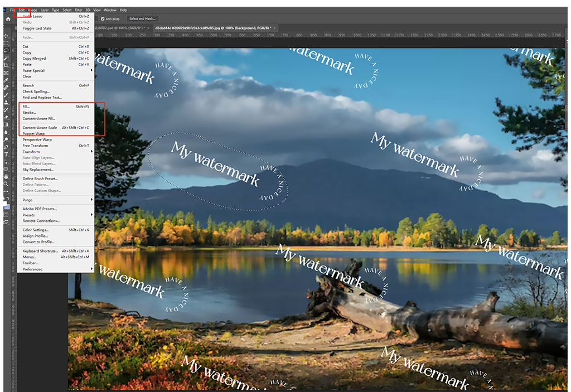Select the Brush tool
This screenshot has width=571, height=392.
pyautogui.click(x=6, y=95)
